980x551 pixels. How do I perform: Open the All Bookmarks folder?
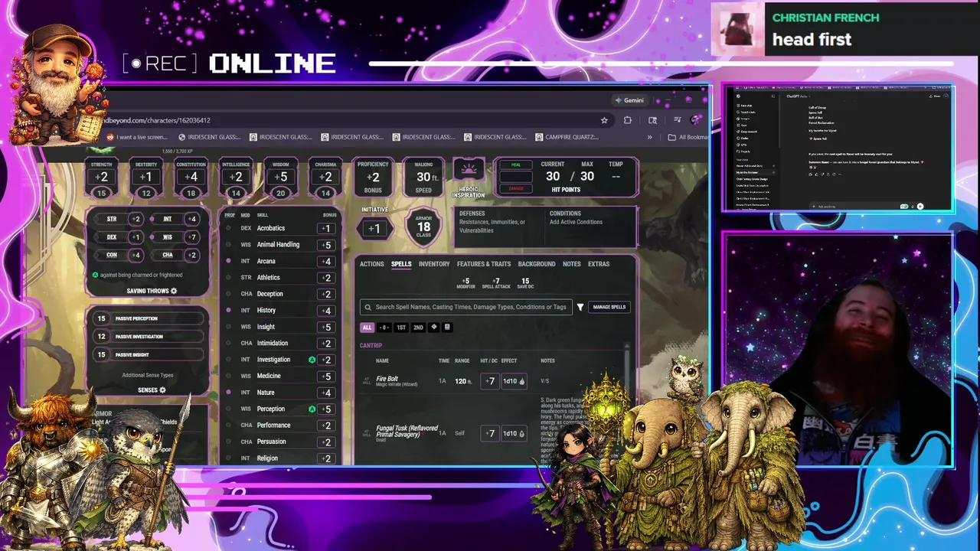point(688,137)
